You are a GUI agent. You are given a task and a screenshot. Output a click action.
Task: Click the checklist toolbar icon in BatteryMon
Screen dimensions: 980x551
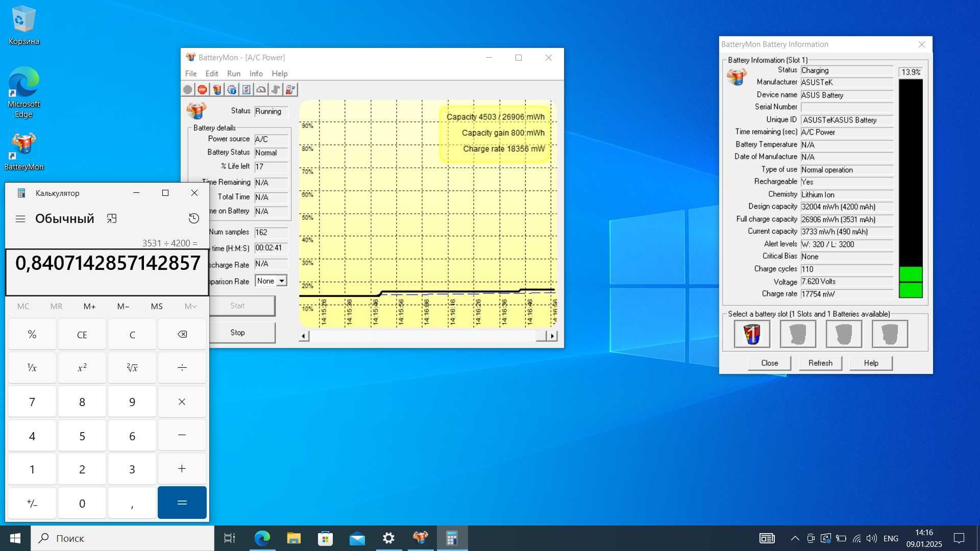tap(247, 90)
